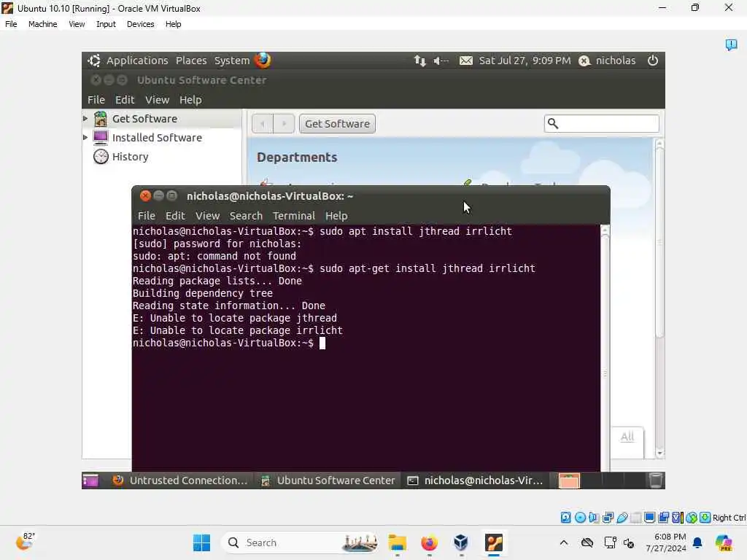Open the History clock icon
The image size is (747, 560).
[101, 156]
